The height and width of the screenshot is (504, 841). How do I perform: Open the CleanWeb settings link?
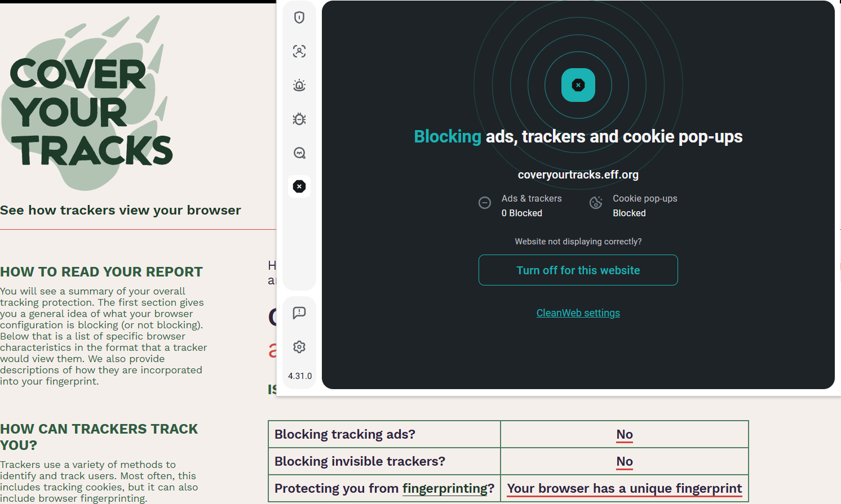(578, 313)
